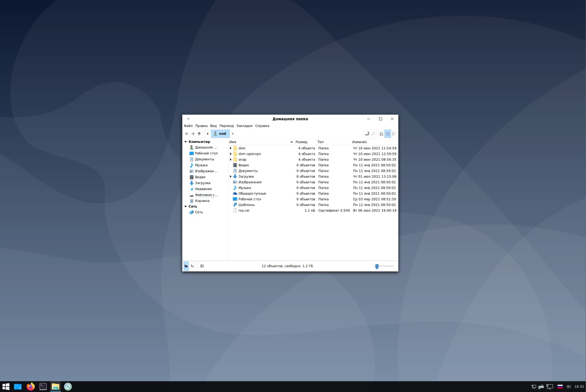Open the search magnifier in the toolbar
Viewport: 586px width, 392px height.
coord(373,134)
